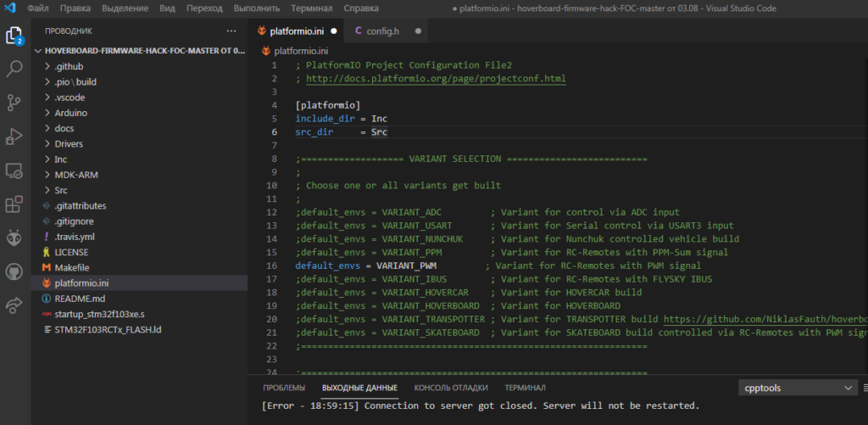The height and width of the screenshot is (425, 868).
Task: Open the Explorer panel three-dots menu
Action: [x=232, y=31]
